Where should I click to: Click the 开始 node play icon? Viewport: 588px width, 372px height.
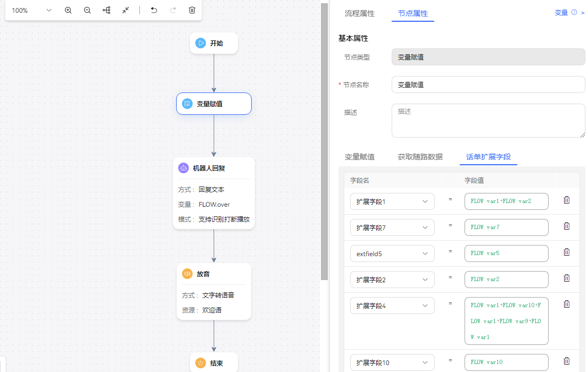201,43
